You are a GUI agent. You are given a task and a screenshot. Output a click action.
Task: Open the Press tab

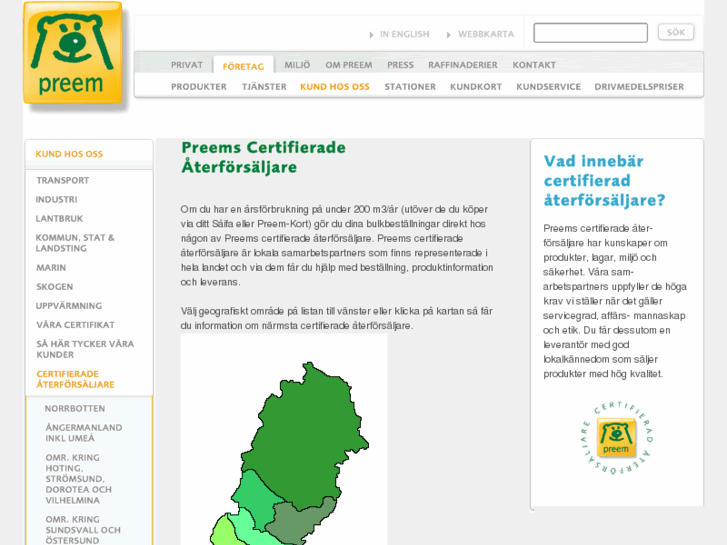point(400,65)
